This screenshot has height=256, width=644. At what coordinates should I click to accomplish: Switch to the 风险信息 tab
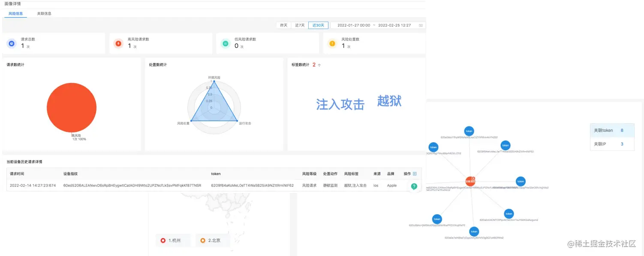click(x=16, y=14)
